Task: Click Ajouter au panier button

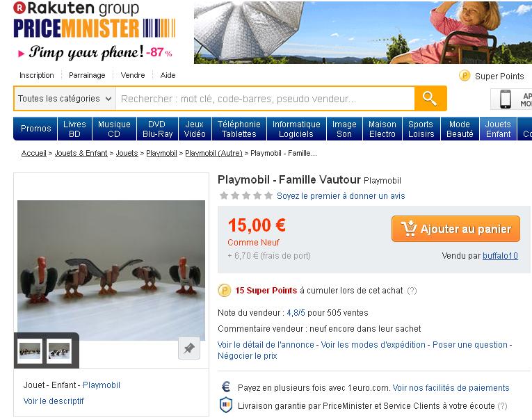Action: 456,229
